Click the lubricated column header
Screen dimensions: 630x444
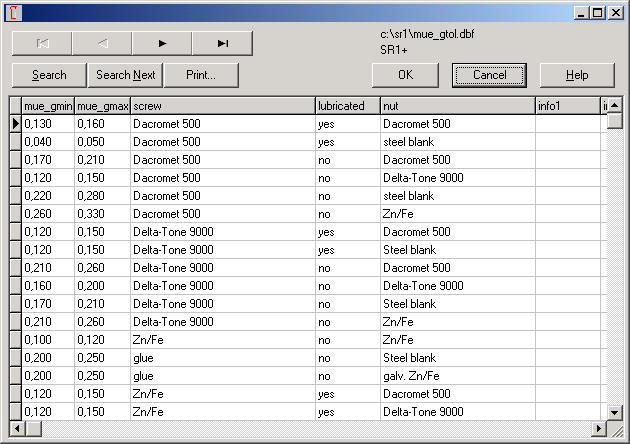(x=347, y=106)
